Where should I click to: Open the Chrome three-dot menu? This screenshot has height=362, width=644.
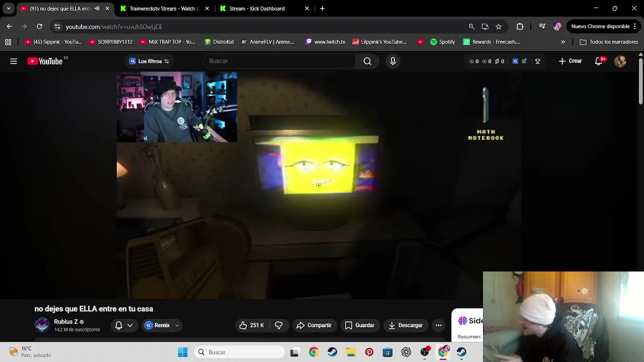tap(635, 27)
